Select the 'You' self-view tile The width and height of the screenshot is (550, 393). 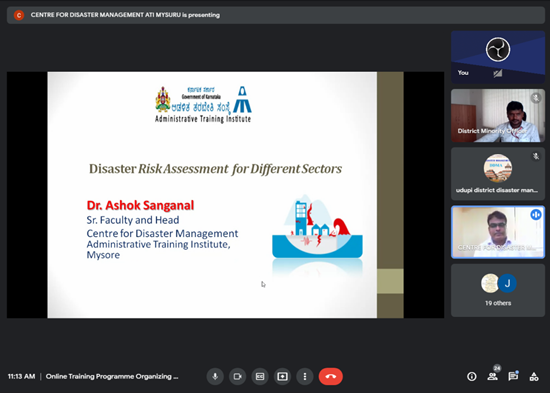pyautogui.click(x=498, y=57)
